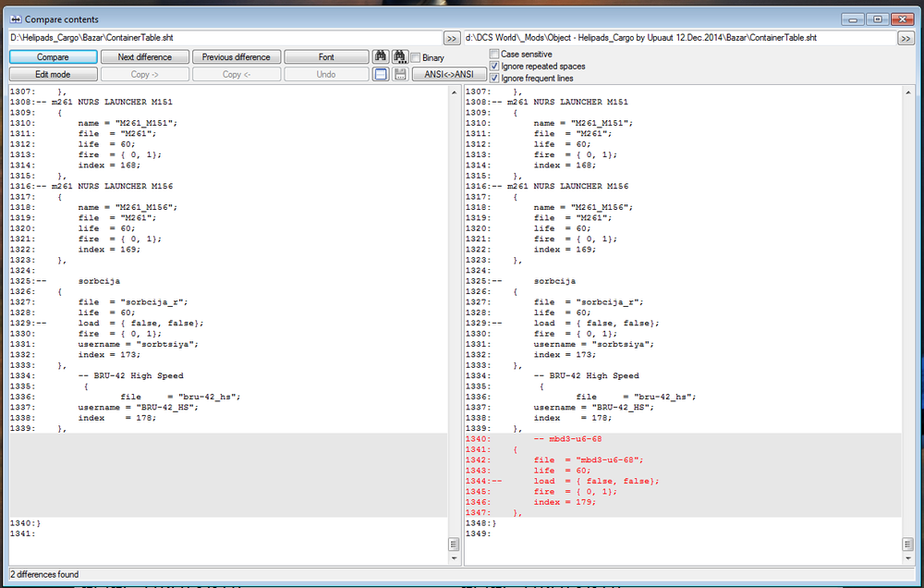
Task: Switch to Edit mode
Action: (53, 74)
